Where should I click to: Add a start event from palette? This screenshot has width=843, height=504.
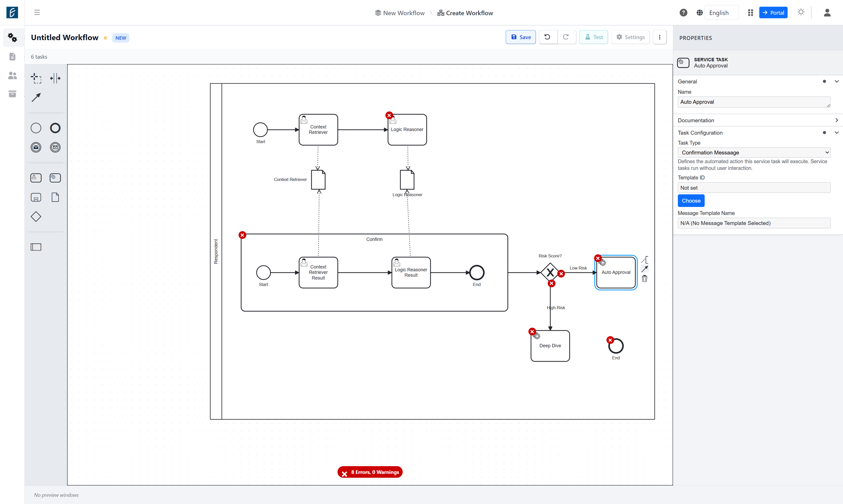point(36,128)
